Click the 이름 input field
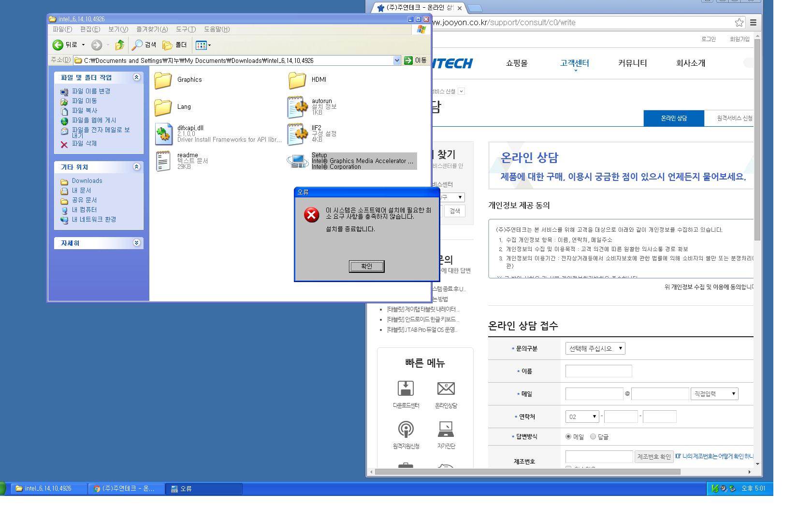Viewport: 812px width, 508px height. click(598, 372)
